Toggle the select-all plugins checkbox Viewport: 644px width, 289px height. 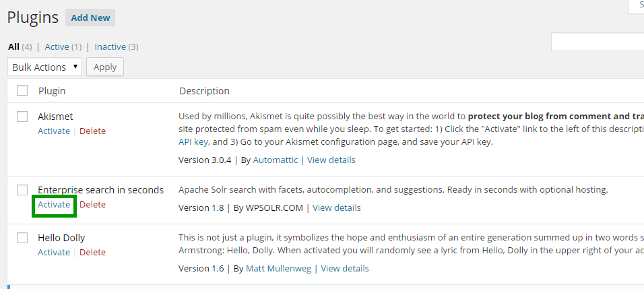[x=22, y=90]
